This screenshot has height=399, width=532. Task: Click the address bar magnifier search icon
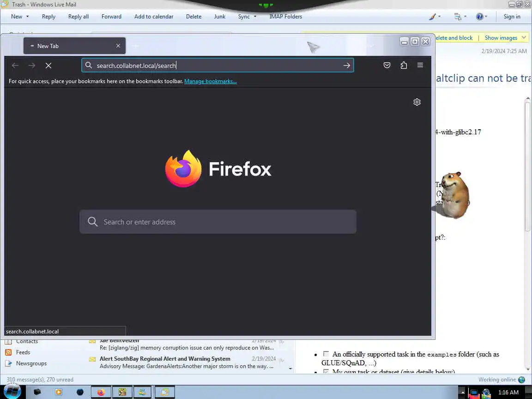coord(89,65)
